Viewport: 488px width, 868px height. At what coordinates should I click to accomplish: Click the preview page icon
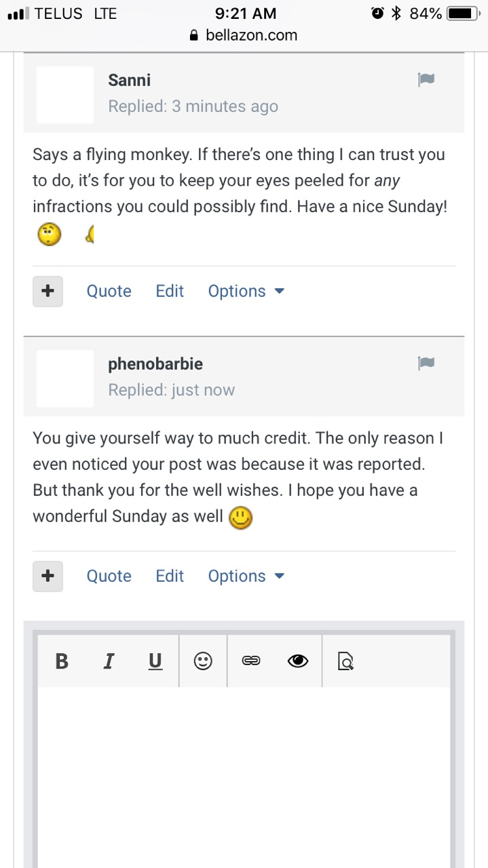[345, 660]
